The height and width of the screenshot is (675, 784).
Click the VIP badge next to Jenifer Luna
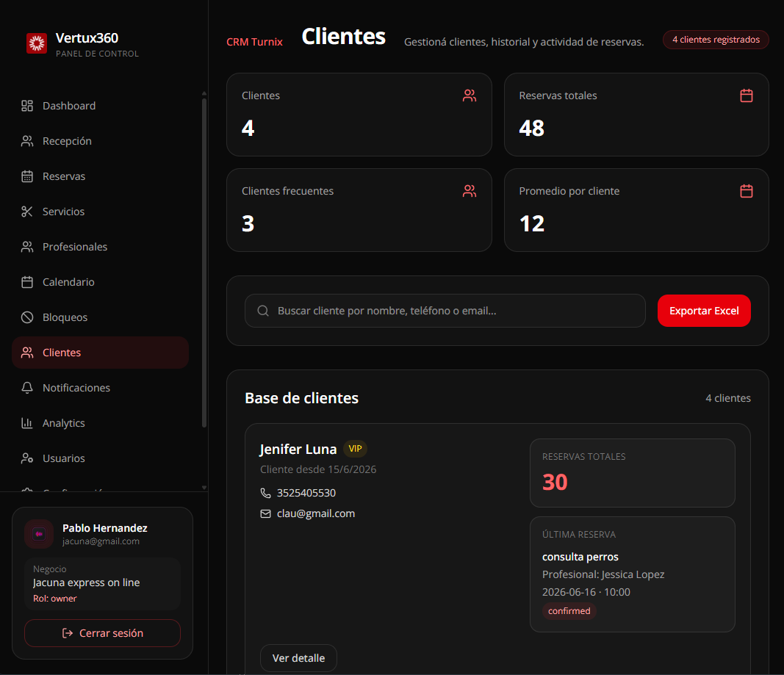[x=355, y=449]
